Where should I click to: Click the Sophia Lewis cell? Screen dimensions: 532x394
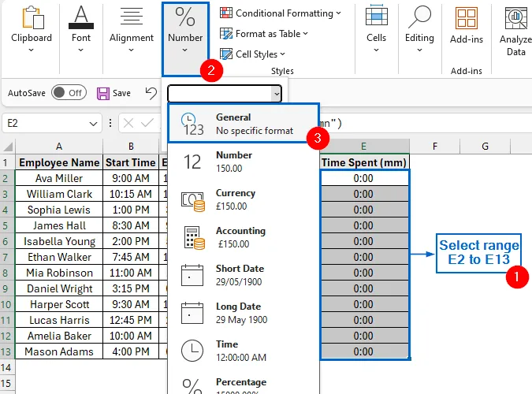[x=59, y=210]
